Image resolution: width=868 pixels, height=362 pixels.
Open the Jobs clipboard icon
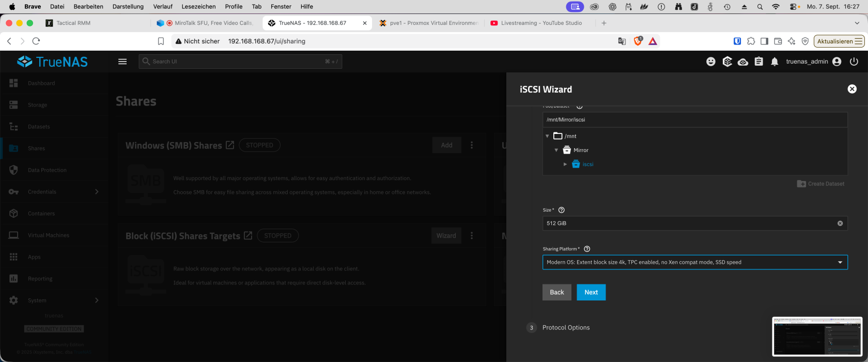click(758, 62)
